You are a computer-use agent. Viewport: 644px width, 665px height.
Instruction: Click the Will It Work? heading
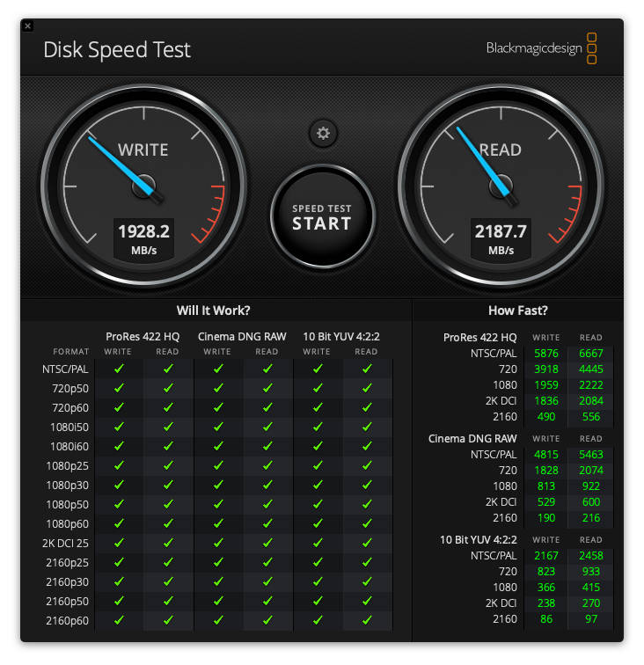click(214, 311)
